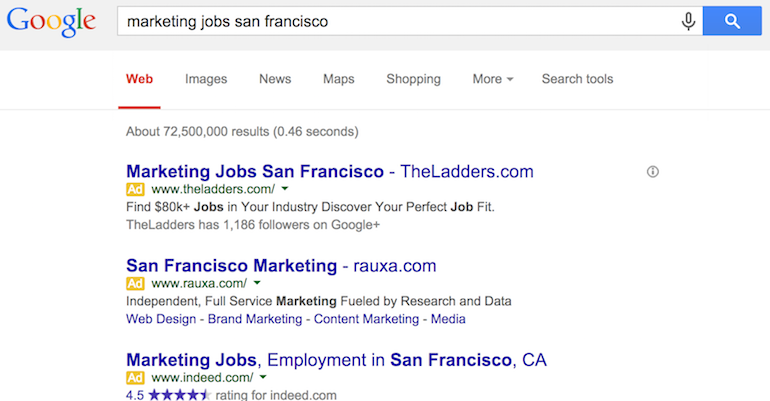
Task: Expand the rauxa.com URL dropdown arrow
Action: 257,283
